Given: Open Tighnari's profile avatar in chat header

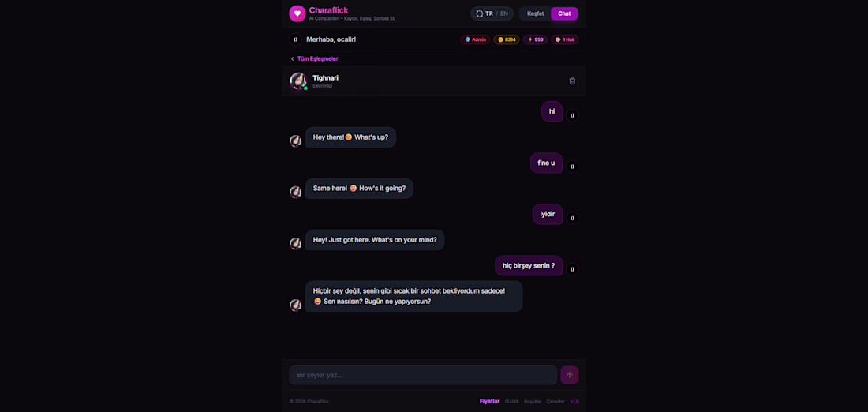Looking at the screenshot, I should pos(297,81).
